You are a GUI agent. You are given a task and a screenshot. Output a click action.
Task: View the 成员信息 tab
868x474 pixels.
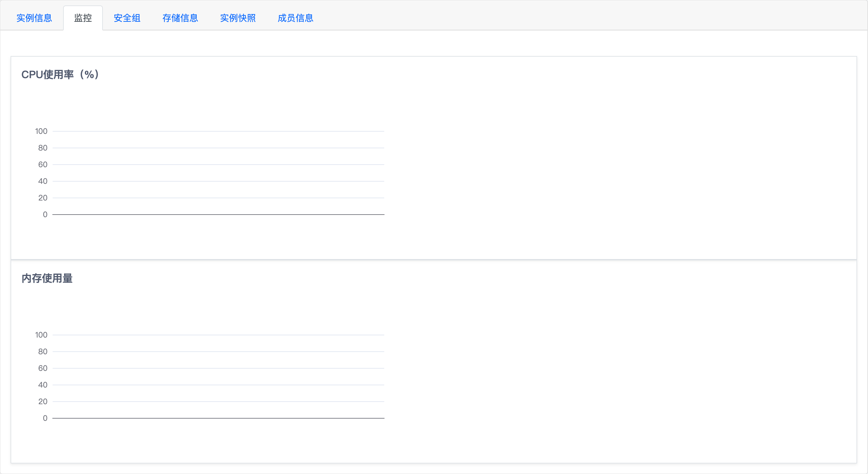(296, 18)
